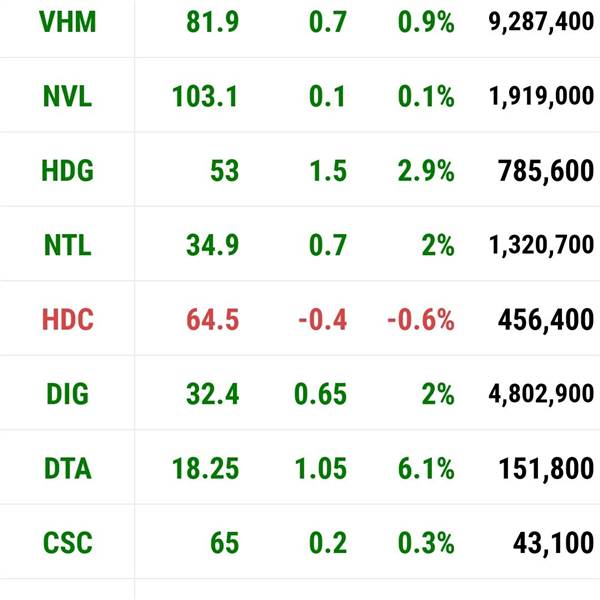The image size is (600, 600).
Task: Open the CSC stock symbol
Action: [67, 543]
